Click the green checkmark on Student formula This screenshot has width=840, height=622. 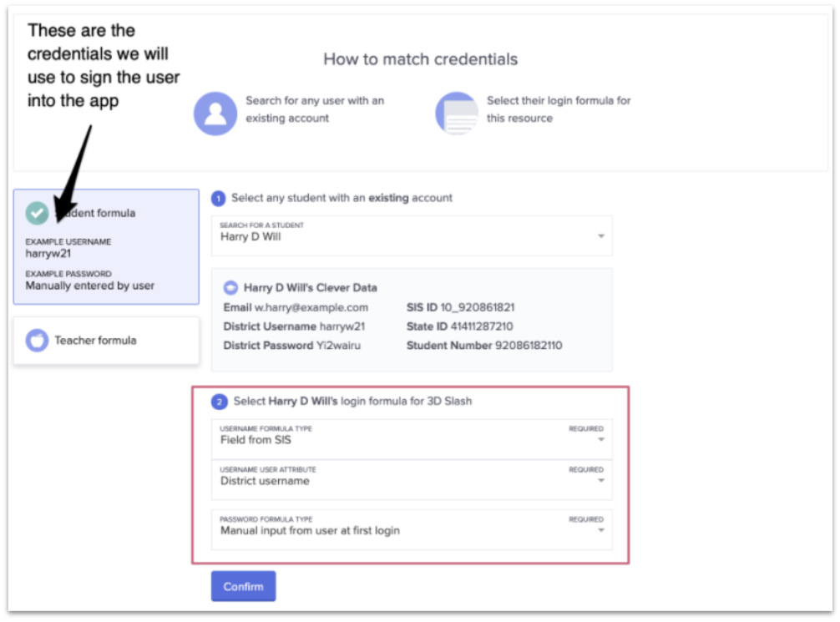click(38, 214)
